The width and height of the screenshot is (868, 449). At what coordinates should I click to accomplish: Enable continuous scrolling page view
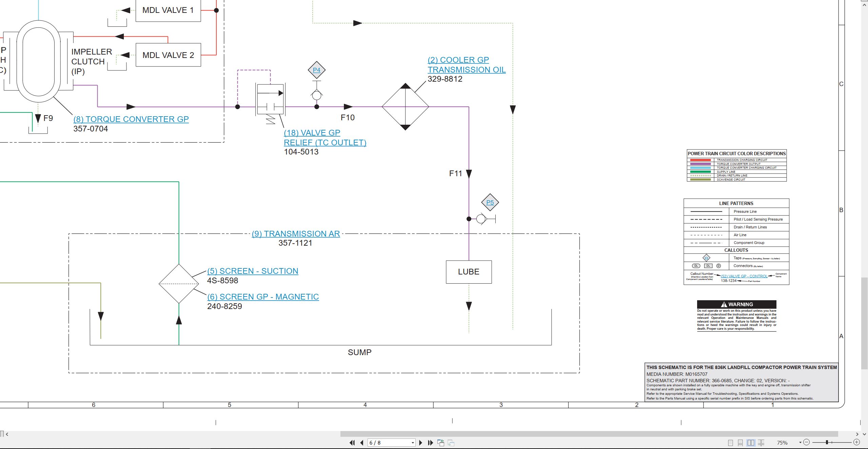point(741,443)
